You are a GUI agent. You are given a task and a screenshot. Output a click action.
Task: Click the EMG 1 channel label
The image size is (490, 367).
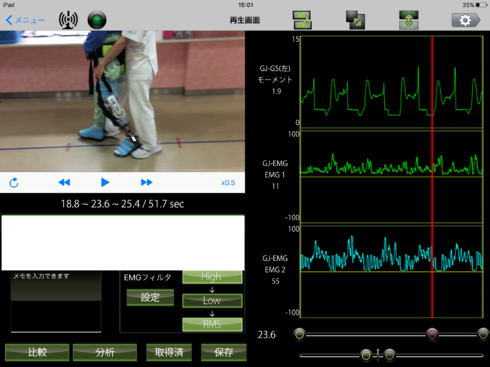(x=275, y=175)
